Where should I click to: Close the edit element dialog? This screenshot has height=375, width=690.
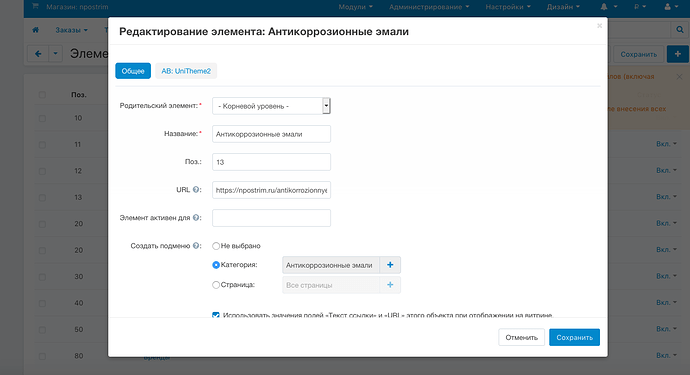tap(599, 26)
